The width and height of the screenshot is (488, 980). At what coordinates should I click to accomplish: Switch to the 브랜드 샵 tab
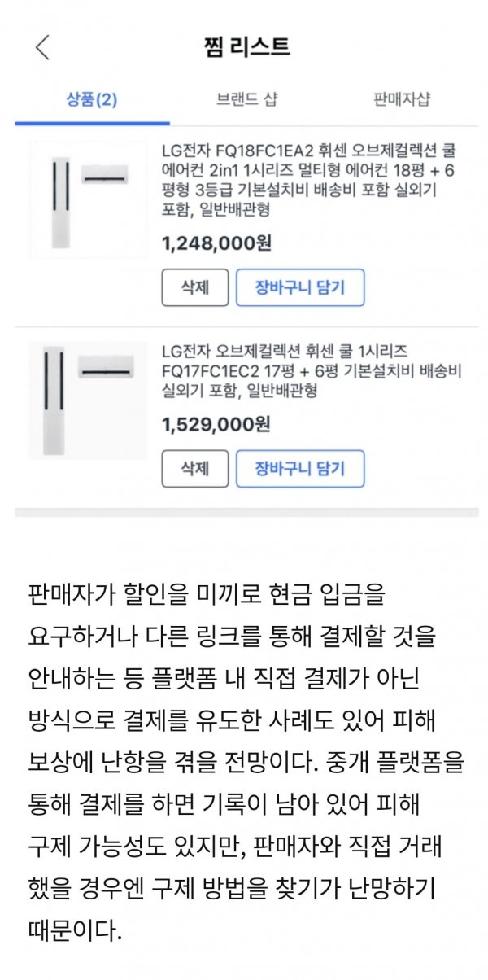246,100
